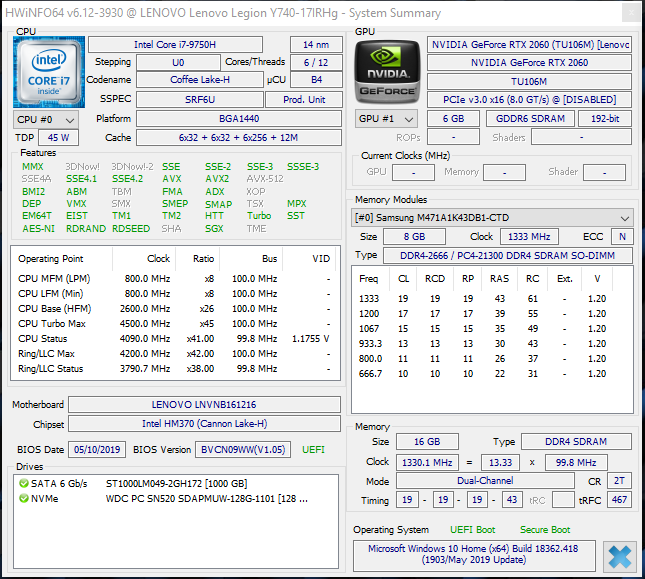Click the CPU Turbo Max row
Viewport: 645px width, 579px height.
174,324
